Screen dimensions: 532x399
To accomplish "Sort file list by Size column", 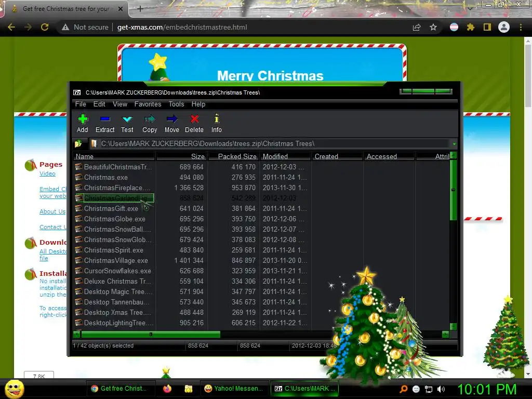I will pos(181,156).
